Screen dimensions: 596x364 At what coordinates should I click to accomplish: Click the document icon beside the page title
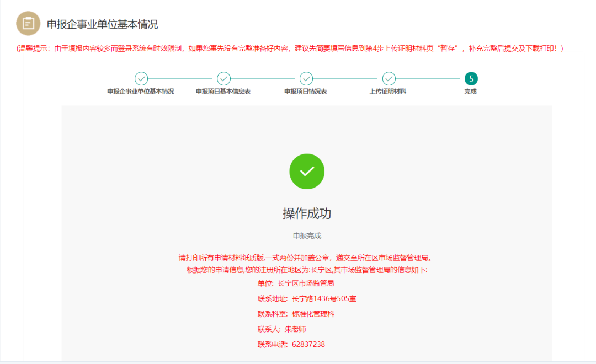point(28,24)
